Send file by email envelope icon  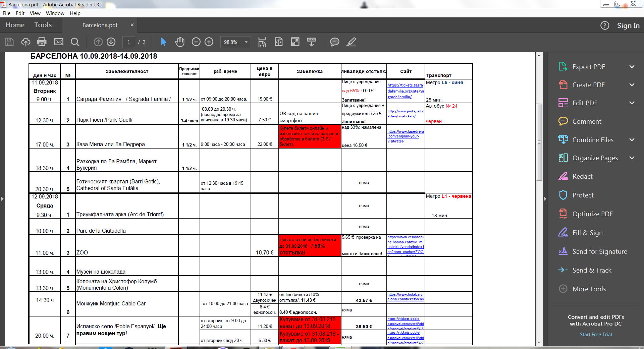tap(59, 42)
